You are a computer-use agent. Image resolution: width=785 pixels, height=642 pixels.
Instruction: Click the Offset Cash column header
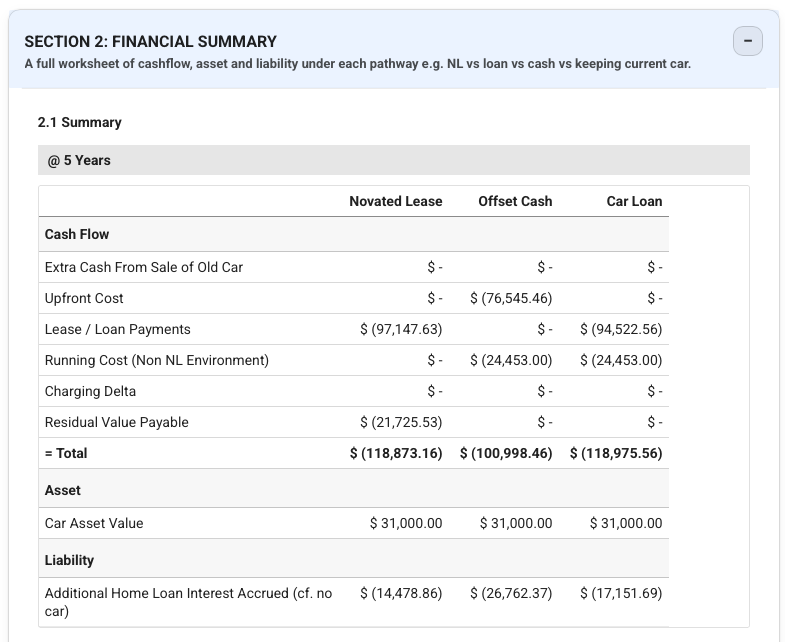pyautogui.click(x=515, y=201)
